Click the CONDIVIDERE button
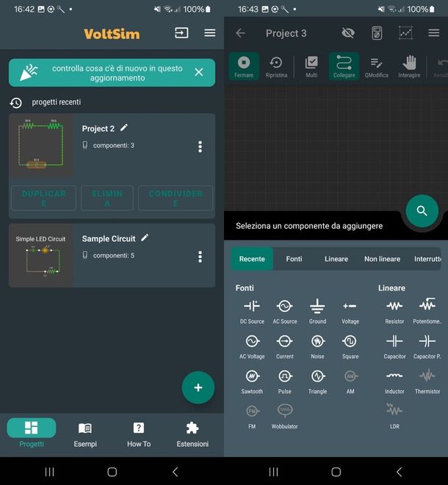Screen dimensions: 448x485 [176, 198]
